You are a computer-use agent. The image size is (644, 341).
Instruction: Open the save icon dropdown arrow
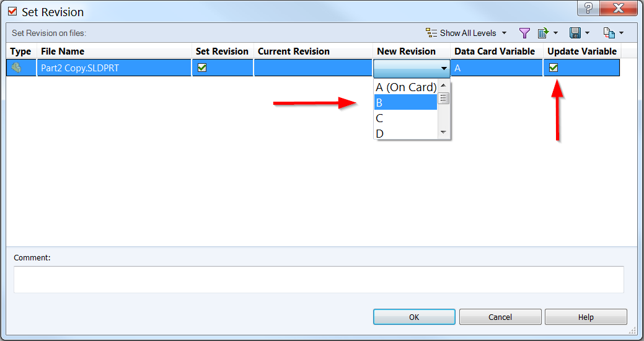(x=587, y=33)
